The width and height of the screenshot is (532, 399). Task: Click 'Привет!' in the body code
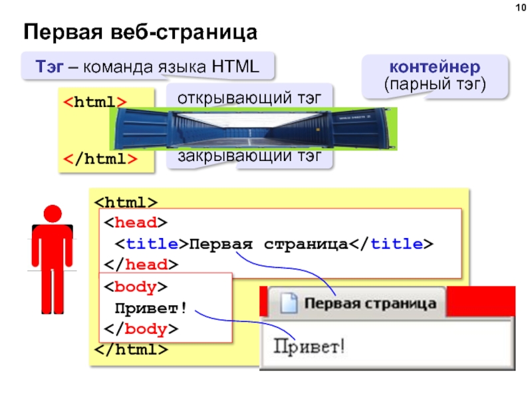(151, 308)
